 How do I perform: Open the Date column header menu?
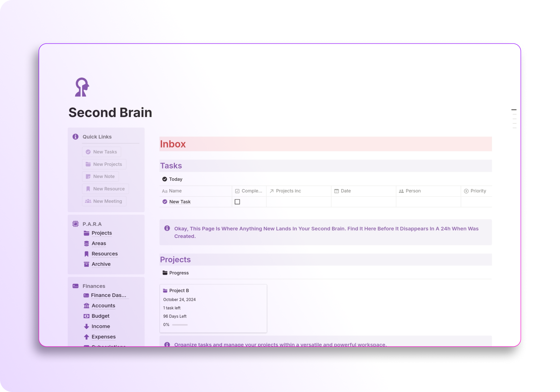coord(345,191)
